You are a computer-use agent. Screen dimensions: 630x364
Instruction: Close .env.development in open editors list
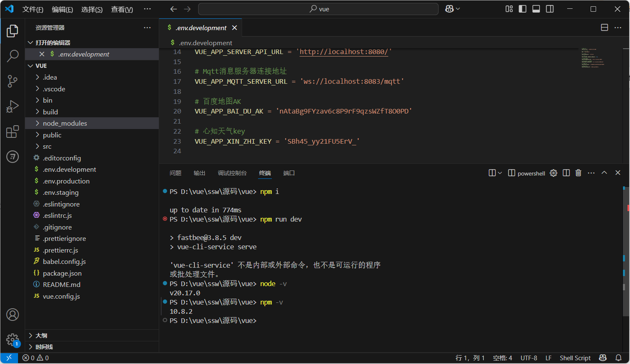(42, 54)
